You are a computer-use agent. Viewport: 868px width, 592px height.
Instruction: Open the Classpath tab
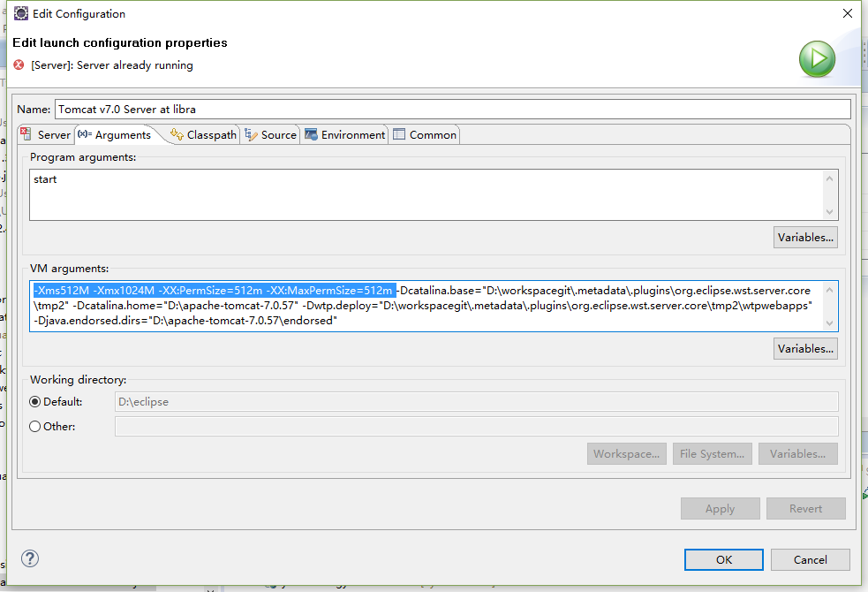tap(204, 134)
